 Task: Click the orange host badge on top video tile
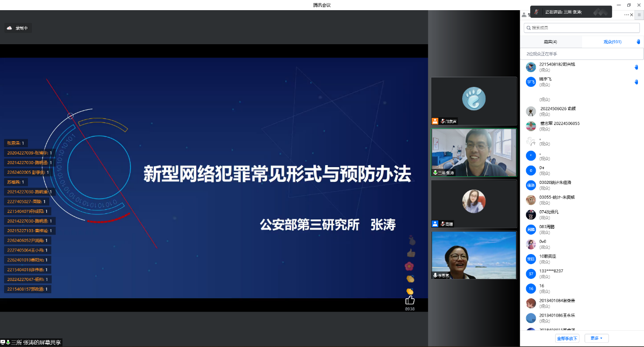(435, 121)
